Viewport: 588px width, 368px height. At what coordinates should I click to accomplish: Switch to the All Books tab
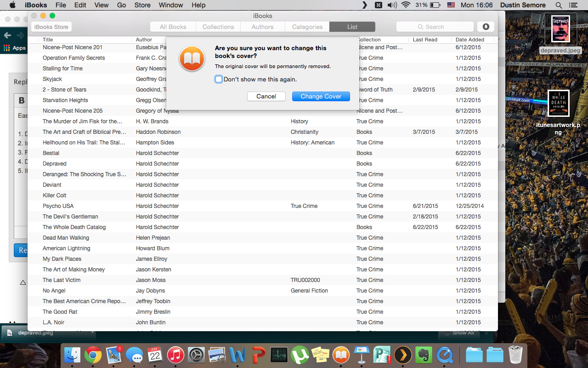[x=173, y=27]
